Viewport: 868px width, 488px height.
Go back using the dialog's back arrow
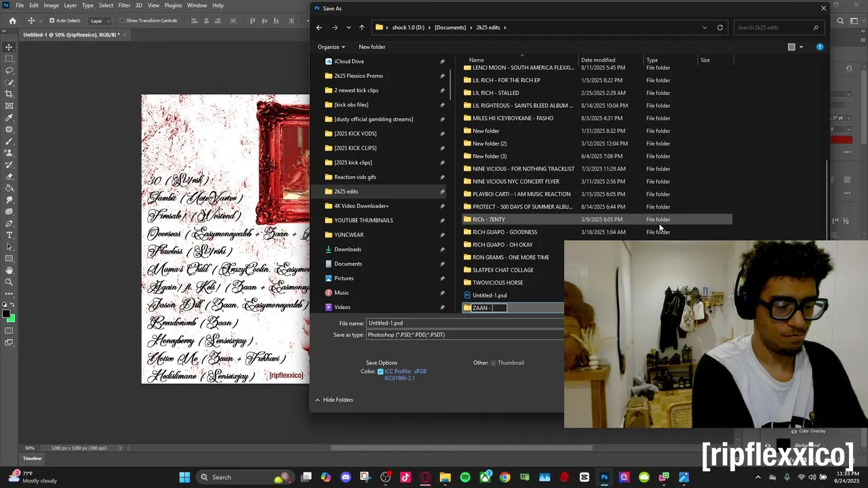[x=319, y=28]
